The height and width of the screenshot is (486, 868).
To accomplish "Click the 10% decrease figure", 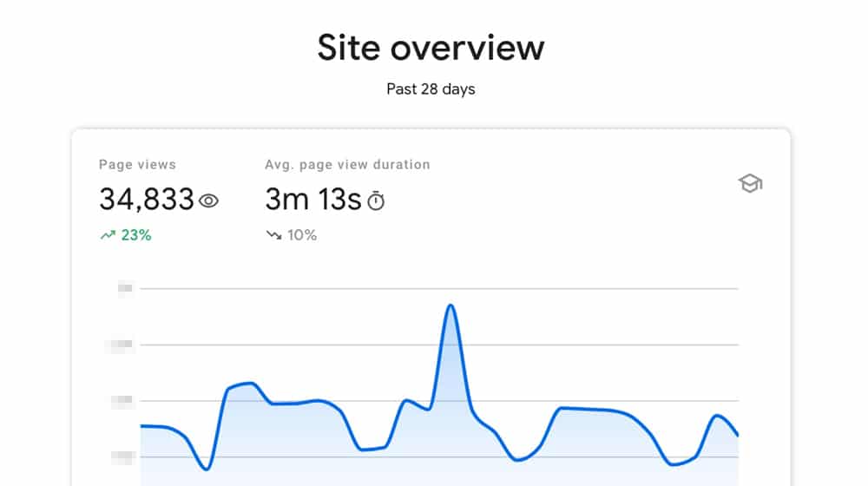I will point(302,234).
